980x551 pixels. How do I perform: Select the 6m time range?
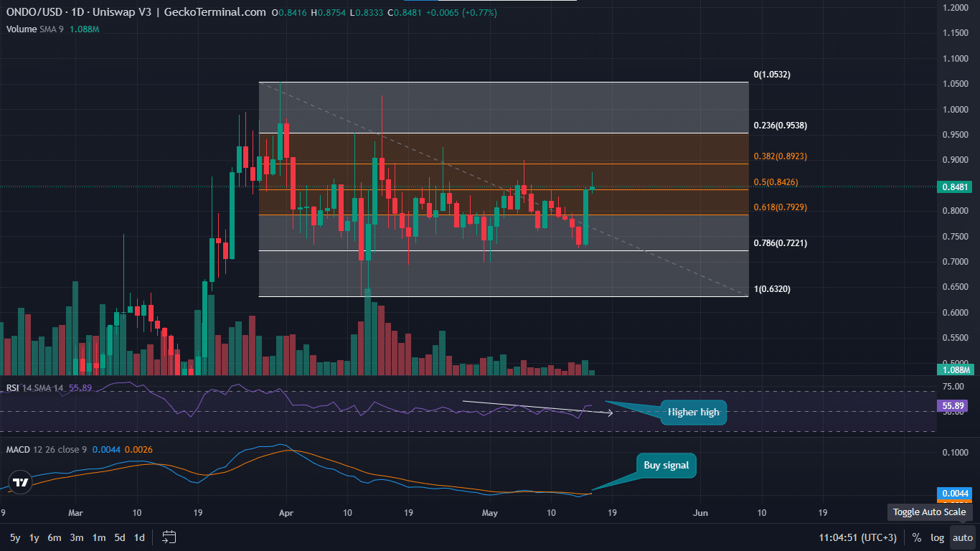point(55,537)
